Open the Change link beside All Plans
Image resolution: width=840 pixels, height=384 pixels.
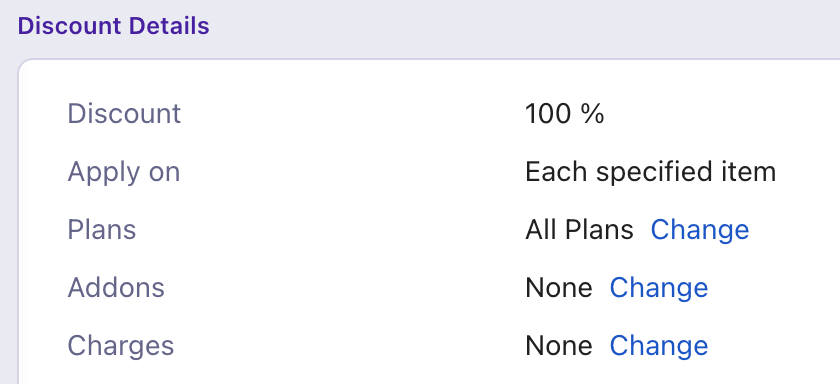click(x=700, y=230)
